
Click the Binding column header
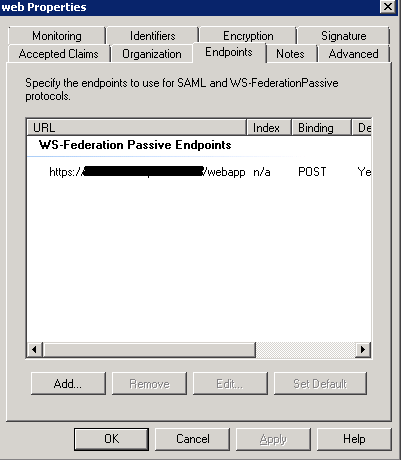(321, 128)
